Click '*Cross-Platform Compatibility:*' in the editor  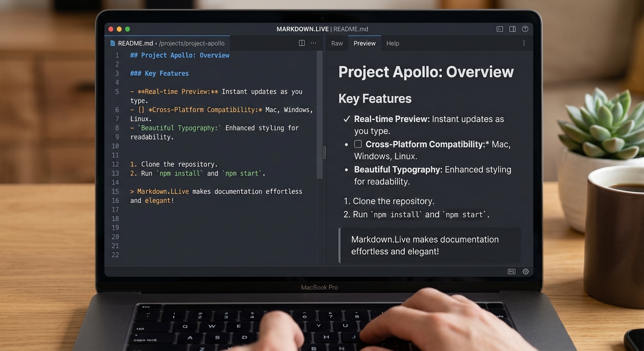click(x=205, y=110)
